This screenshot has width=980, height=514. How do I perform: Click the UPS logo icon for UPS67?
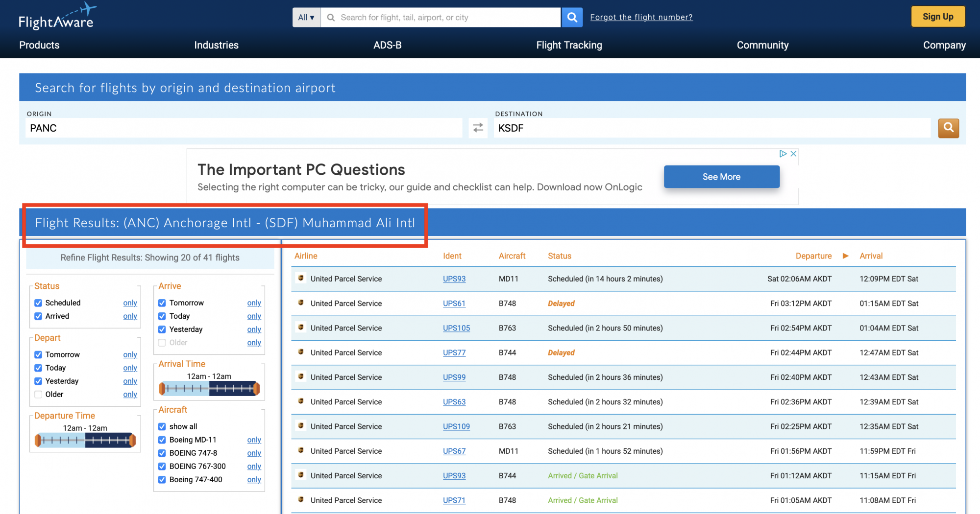[301, 450]
